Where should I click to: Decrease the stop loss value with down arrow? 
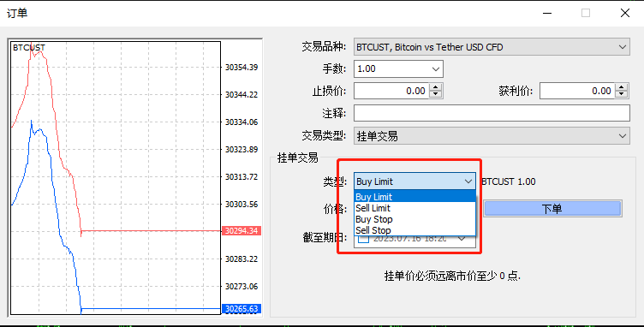point(435,94)
